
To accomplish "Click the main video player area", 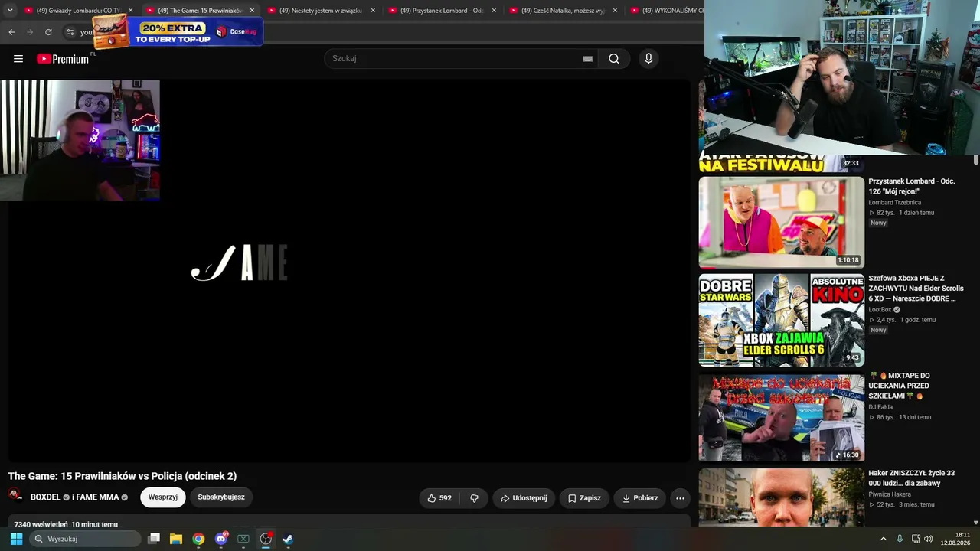I will (349, 271).
